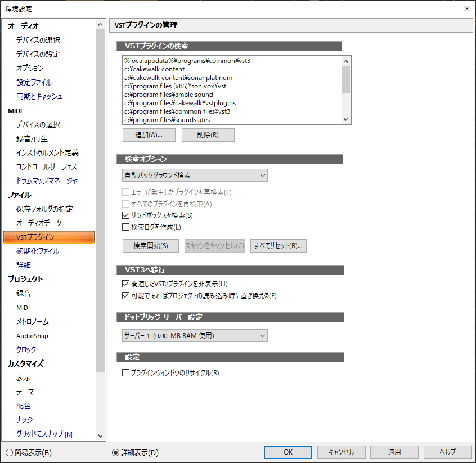The width and height of the screenshot is (476, 463).
Task: Open プロジェクト MIDI page
Action: click(23, 308)
